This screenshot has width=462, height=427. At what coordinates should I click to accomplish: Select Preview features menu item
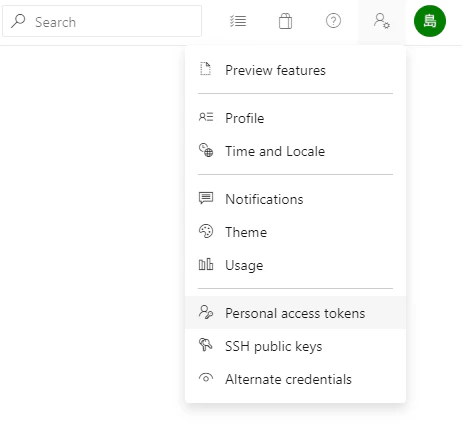(295, 70)
